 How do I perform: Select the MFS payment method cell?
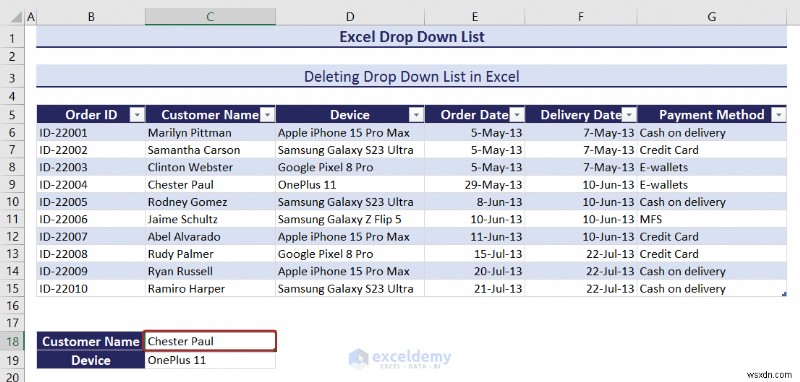(x=712, y=219)
